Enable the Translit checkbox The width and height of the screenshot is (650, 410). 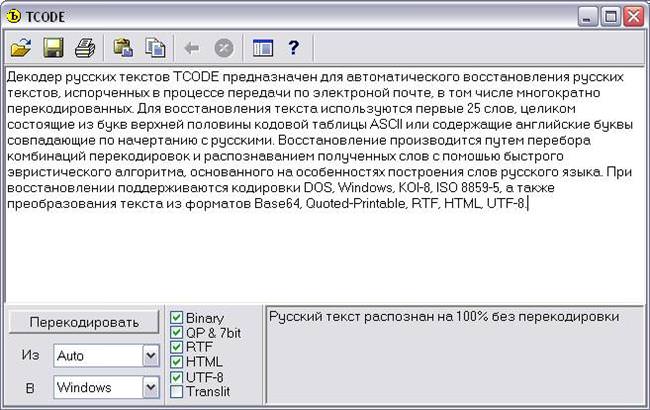(176, 391)
